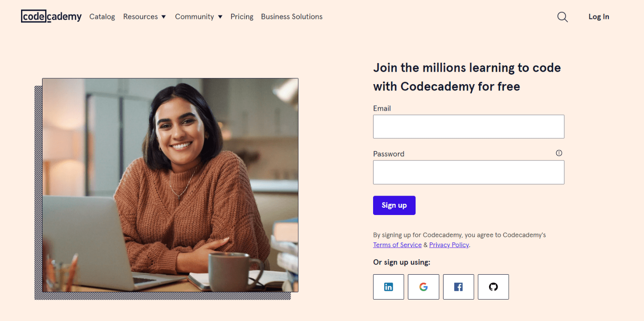Viewport: 644px width, 321px height.
Task: Open the Resources dropdown menu
Action: (141, 16)
